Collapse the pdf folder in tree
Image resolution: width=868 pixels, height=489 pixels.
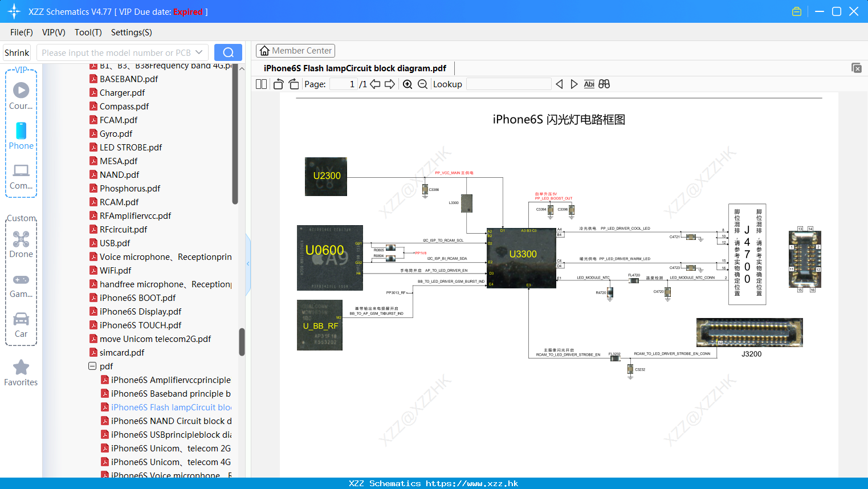[x=92, y=366]
